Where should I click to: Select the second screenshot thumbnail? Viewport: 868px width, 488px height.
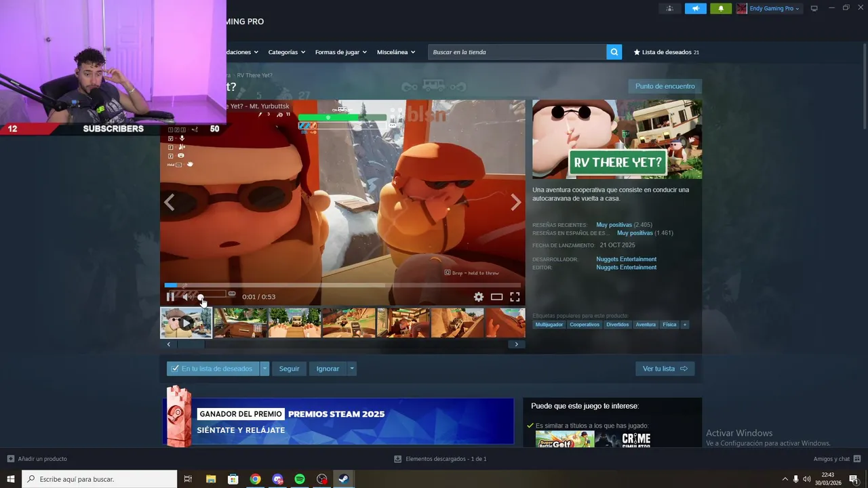tap(240, 323)
